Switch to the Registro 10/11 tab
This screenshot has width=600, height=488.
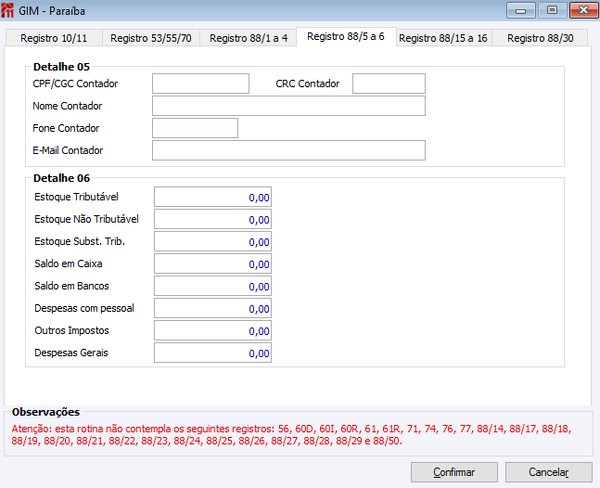pos(54,38)
